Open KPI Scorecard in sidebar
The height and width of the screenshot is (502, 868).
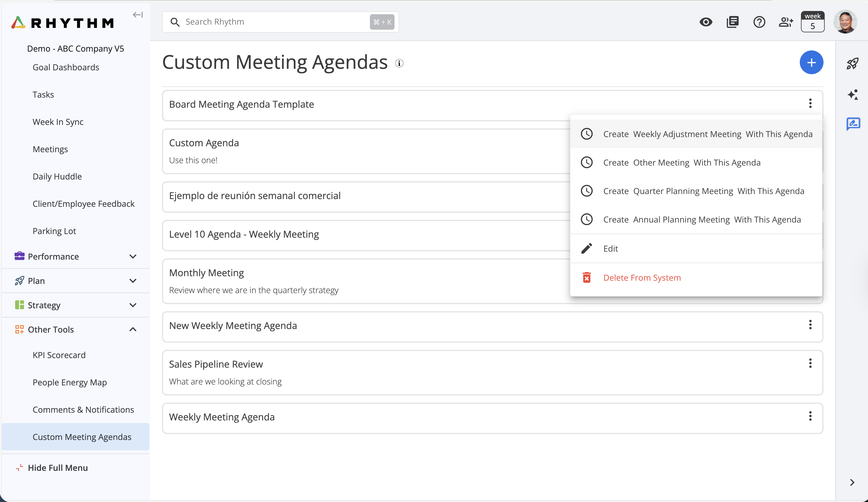[59, 355]
